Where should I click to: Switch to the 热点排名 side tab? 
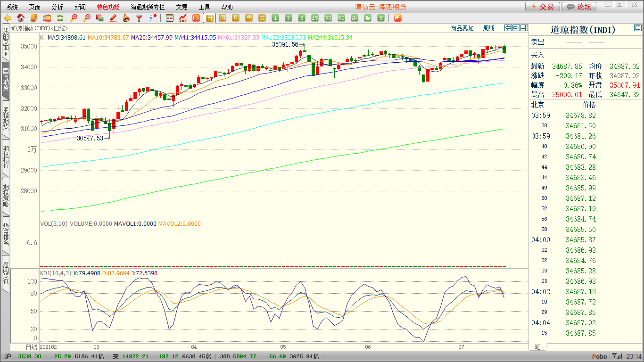(x=6, y=234)
